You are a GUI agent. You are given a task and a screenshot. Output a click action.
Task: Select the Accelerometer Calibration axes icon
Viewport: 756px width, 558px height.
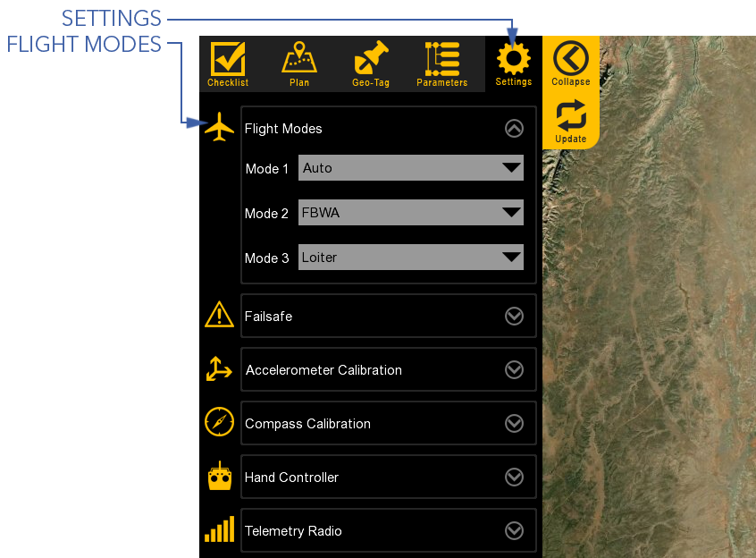coord(219,368)
